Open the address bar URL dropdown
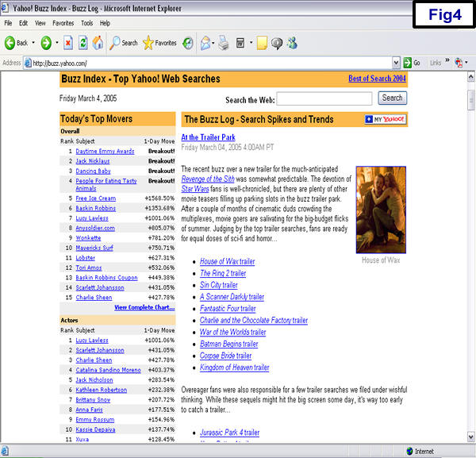The width and height of the screenshot is (476, 458). pyautogui.click(x=396, y=63)
